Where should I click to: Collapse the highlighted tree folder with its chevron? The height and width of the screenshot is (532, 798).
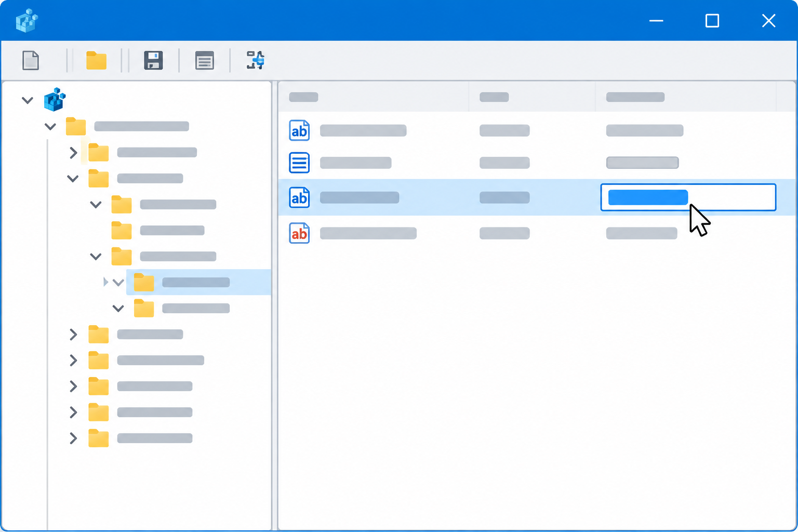(x=118, y=282)
